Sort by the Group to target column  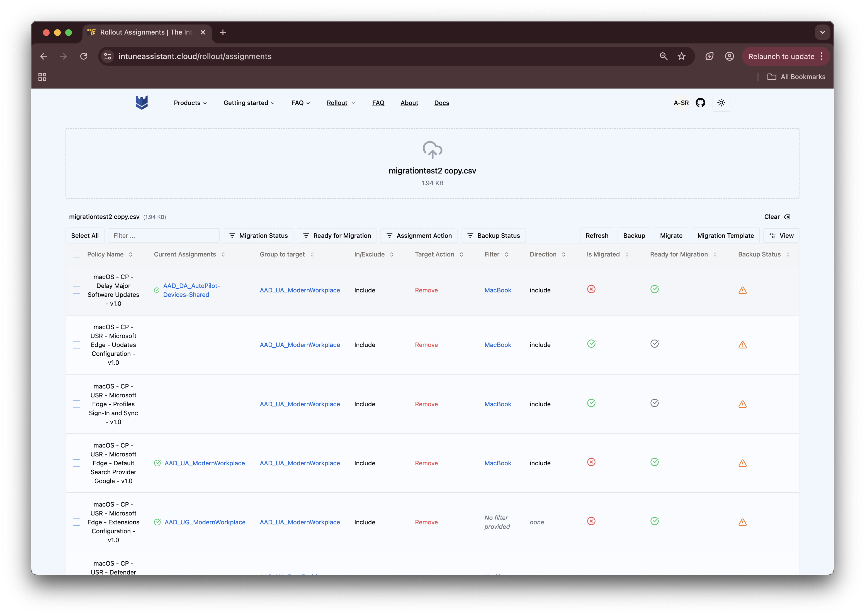click(x=286, y=254)
